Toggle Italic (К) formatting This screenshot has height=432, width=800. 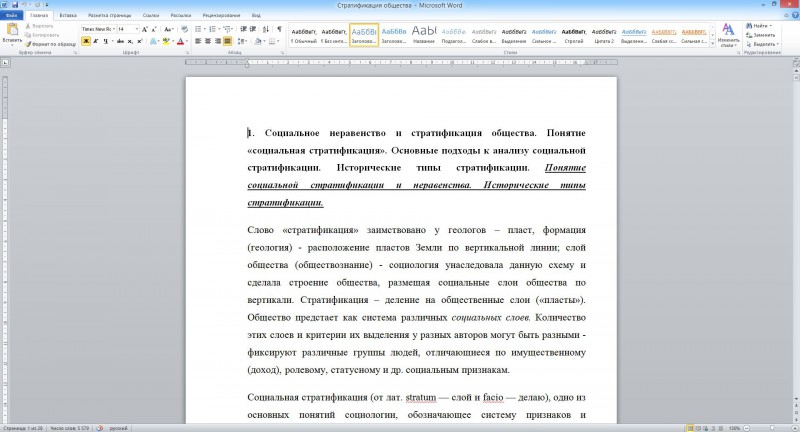(95, 41)
